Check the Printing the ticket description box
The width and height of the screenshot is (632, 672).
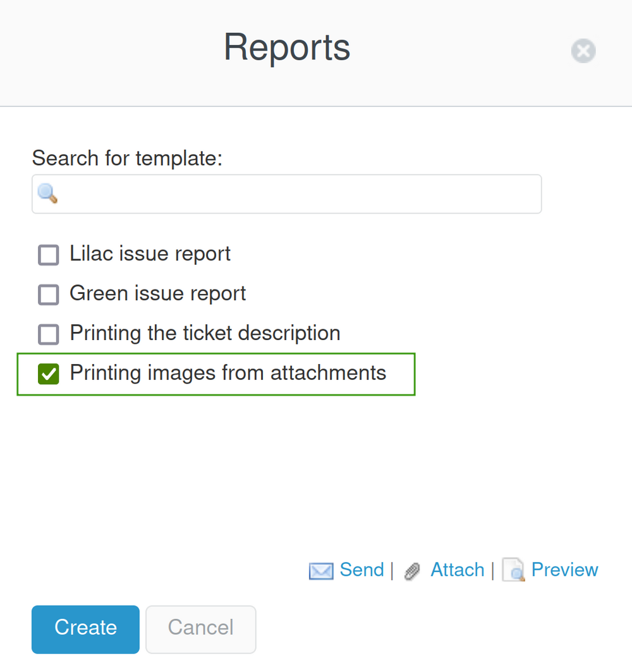(49, 334)
